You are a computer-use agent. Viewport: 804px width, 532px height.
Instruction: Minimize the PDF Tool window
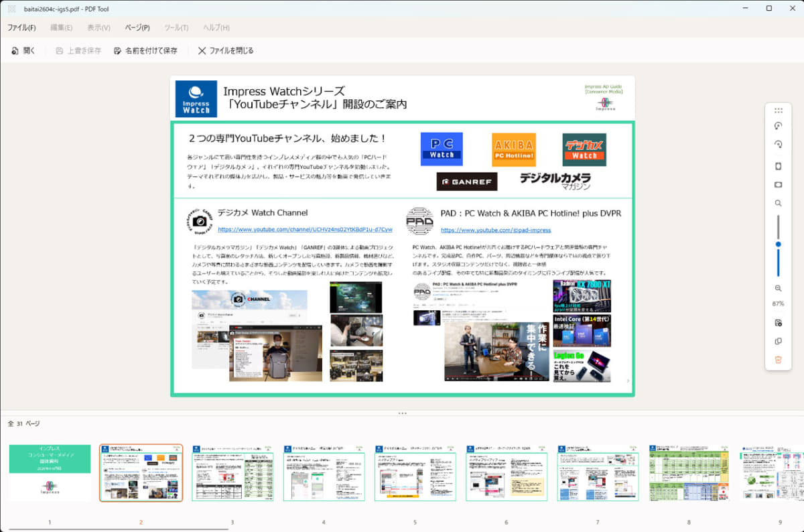[746, 9]
